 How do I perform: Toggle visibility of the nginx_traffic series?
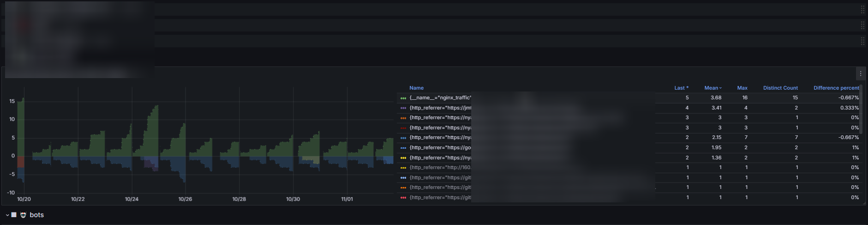click(440, 98)
